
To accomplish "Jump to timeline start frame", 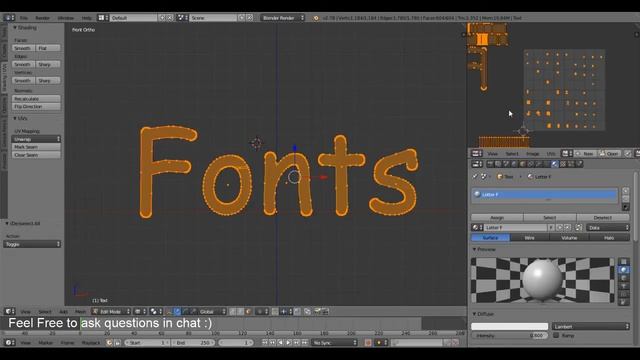I will tap(264, 342).
